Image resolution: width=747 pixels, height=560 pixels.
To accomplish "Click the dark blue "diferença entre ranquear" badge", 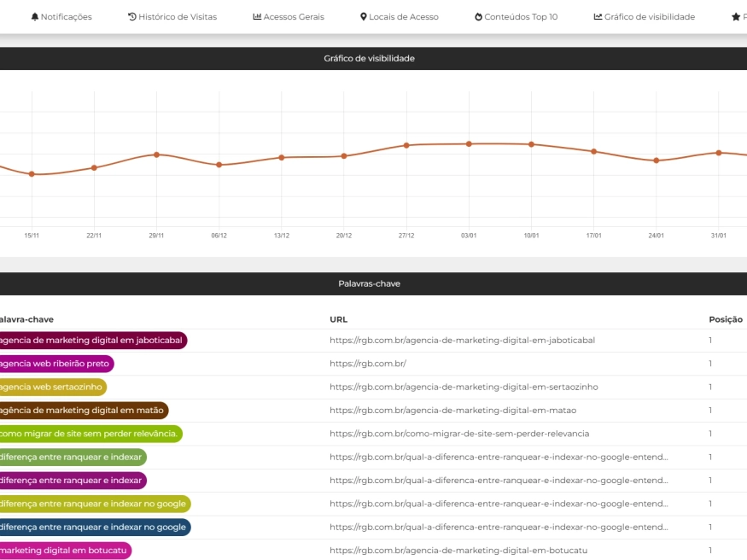I will coord(93,527).
